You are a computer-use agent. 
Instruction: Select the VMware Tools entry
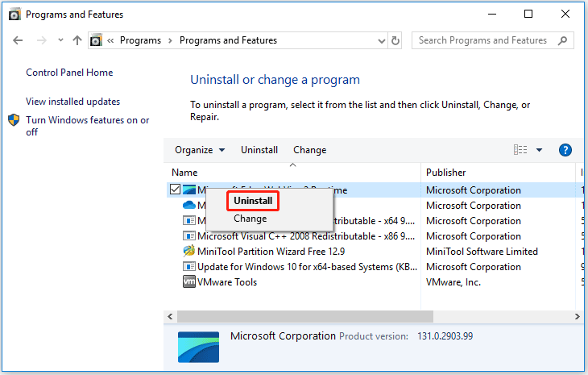227,282
